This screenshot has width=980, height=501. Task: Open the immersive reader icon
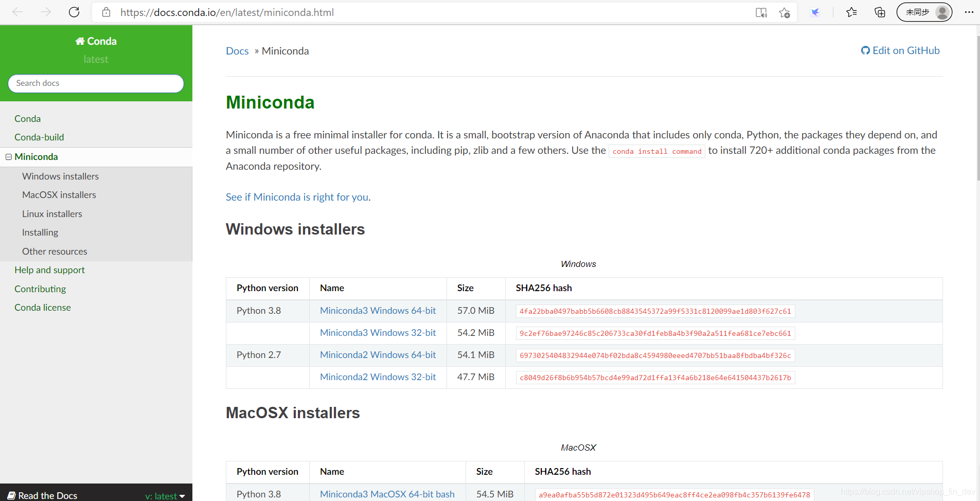(761, 12)
